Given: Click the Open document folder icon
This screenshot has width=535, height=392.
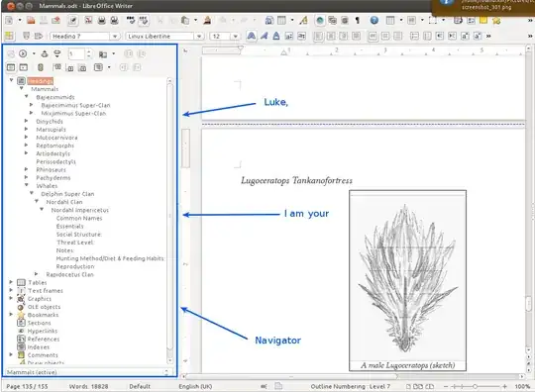Looking at the screenshot, I should pos(31,20).
